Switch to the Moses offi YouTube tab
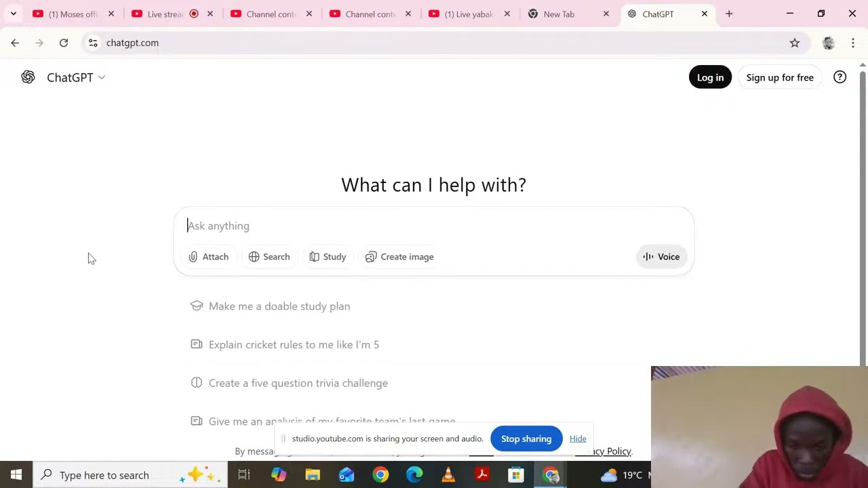This screenshot has height=488, width=868. click(x=74, y=14)
